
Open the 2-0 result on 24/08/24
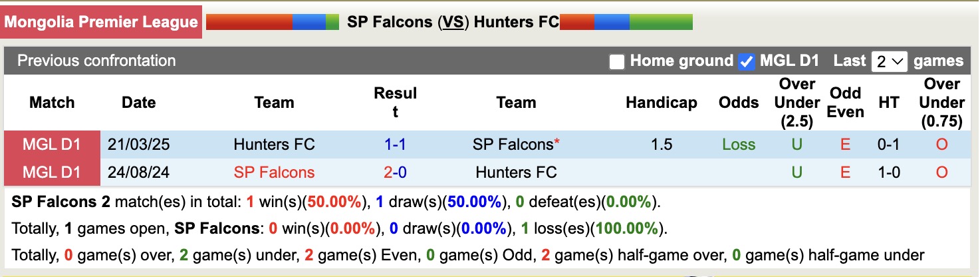[x=395, y=172]
